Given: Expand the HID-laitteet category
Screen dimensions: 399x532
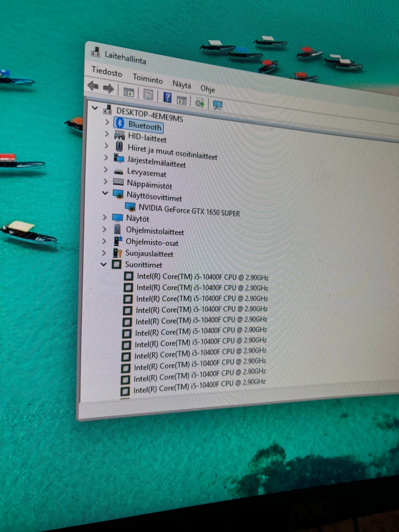Looking at the screenshot, I should (106, 134).
